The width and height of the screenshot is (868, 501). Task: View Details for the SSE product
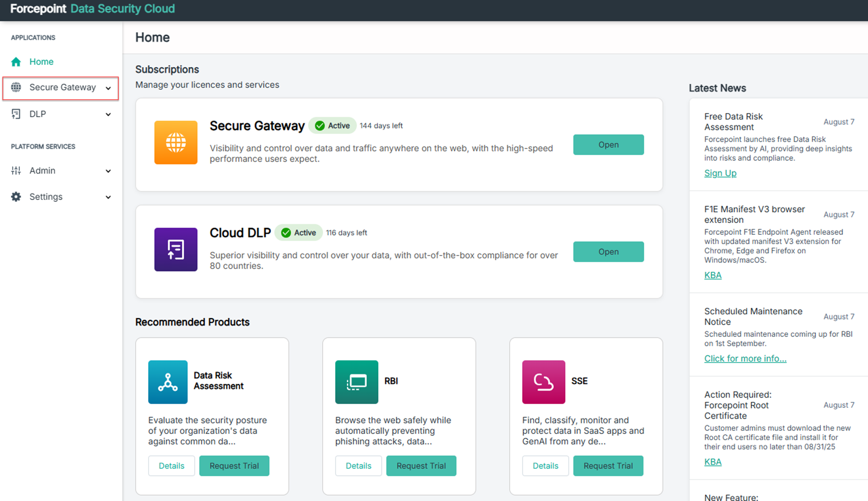(x=545, y=466)
